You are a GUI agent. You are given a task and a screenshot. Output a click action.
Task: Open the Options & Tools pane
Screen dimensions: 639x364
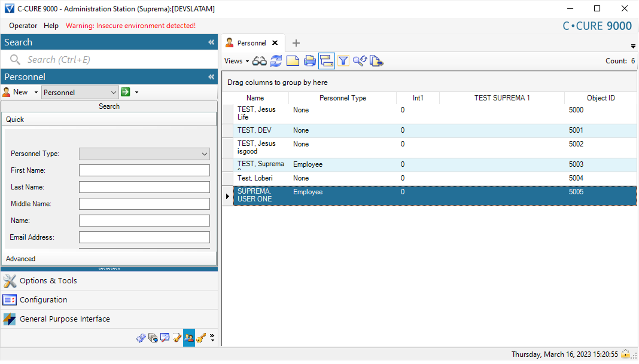tap(48, 281)
